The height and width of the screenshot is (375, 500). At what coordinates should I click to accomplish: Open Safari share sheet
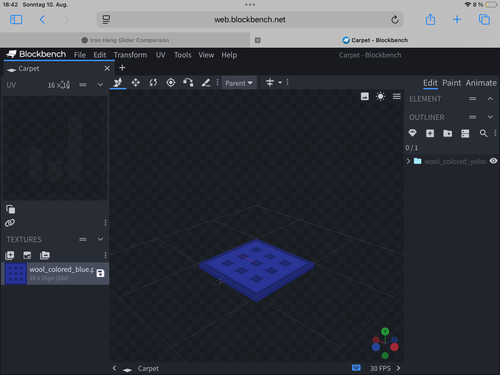430,19
